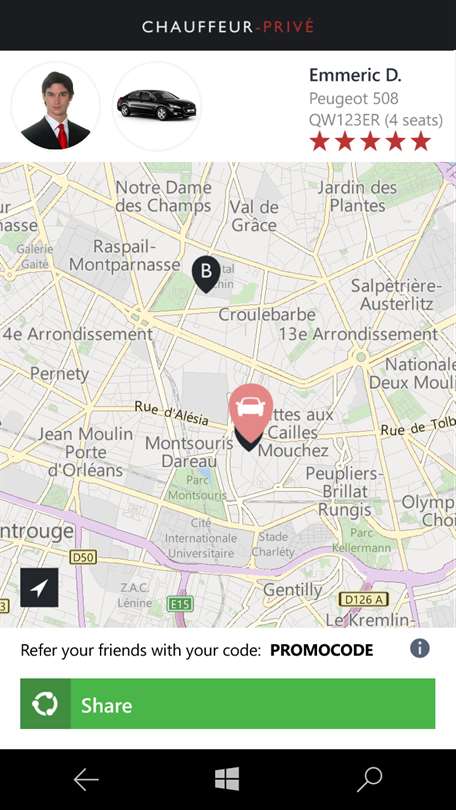Image resolution: width=456 pixels, height=810 pixels.
Task: Tap the D126 A road badge
Action: tap(364, 600)
